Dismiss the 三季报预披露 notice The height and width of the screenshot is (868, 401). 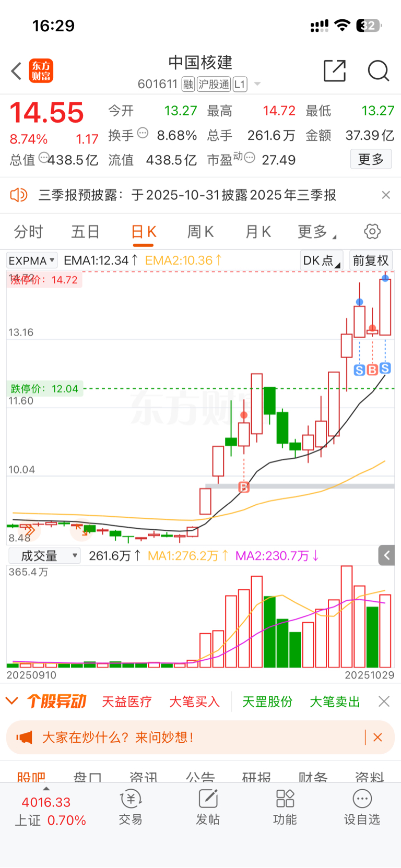click(x=386, y=195)
